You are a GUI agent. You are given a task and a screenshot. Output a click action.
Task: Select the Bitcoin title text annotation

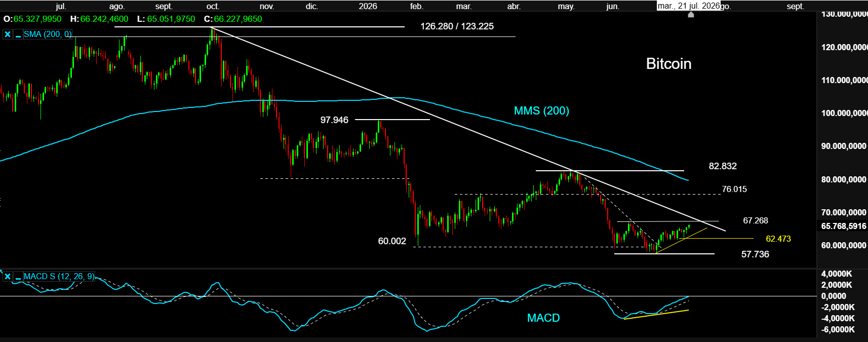click(x=668, y=64)
